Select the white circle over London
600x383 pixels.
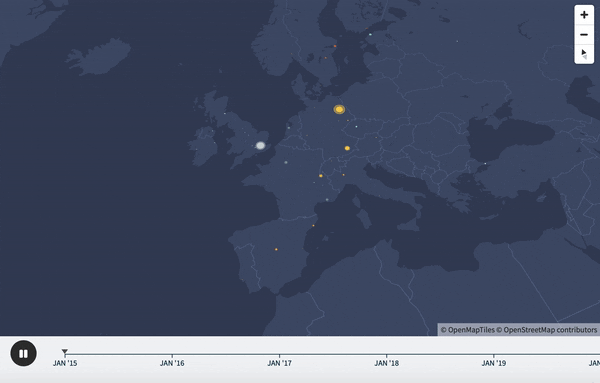tap(261, 145)
